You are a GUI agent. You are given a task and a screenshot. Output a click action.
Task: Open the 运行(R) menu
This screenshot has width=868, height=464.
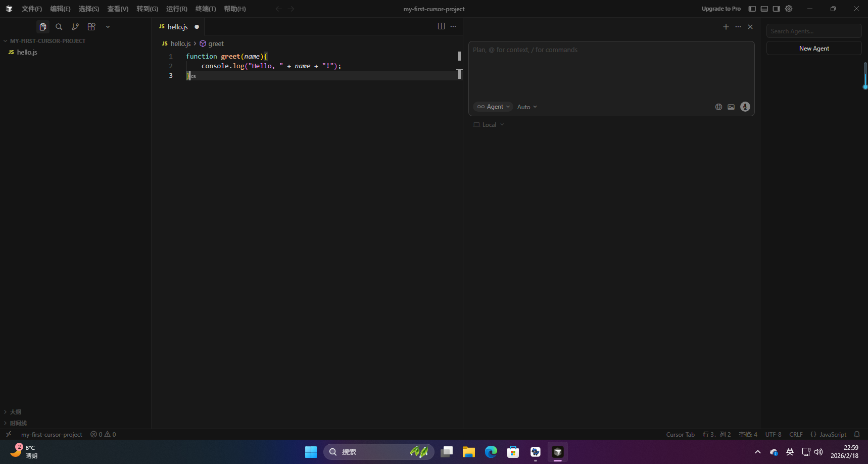point(176,9)
